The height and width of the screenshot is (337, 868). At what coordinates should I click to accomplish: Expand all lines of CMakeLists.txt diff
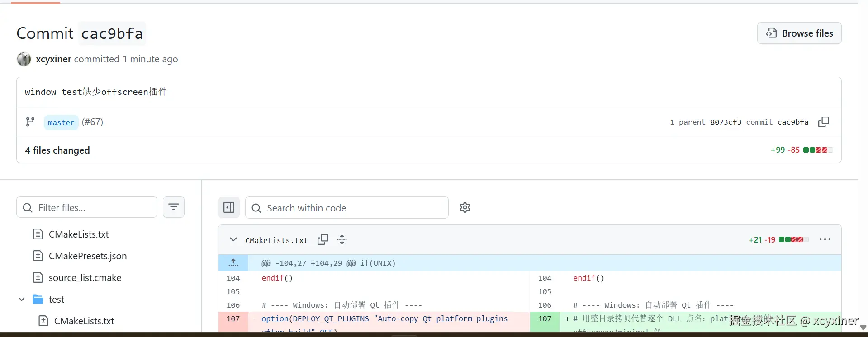point(342,239)
